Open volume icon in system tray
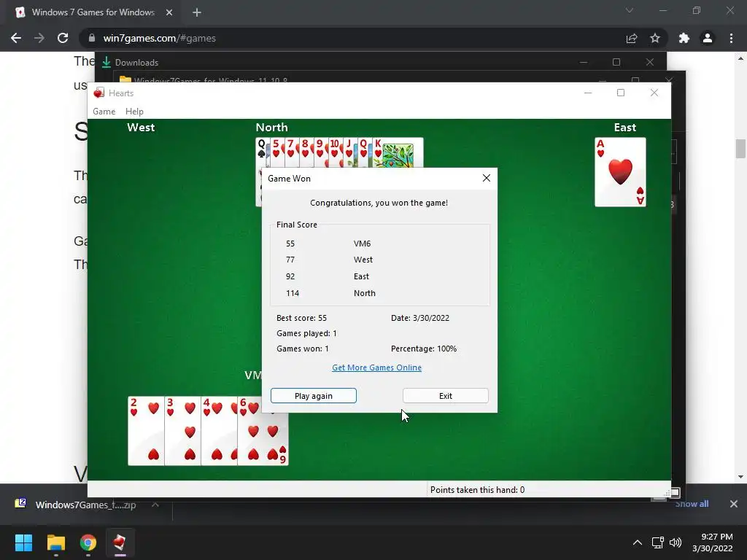Image resolution: width=747 pixels, height=560 pixels. tap(675, 542)
